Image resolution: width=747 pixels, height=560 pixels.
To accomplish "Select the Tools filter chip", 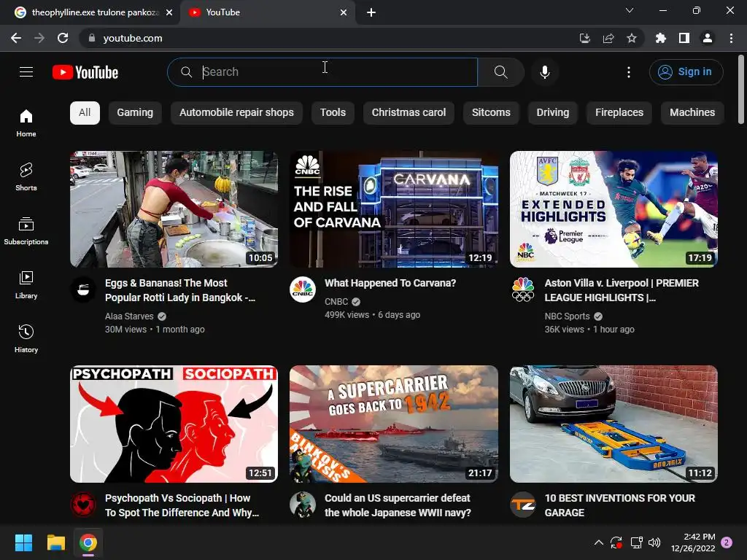I will pyautogui.click(x=333, y=112).
